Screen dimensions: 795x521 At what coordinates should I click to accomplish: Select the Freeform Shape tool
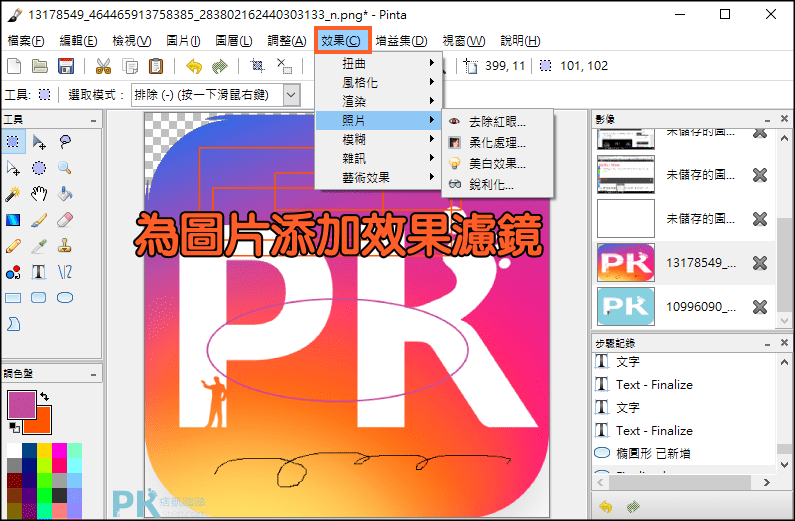(x=13, y=324)
